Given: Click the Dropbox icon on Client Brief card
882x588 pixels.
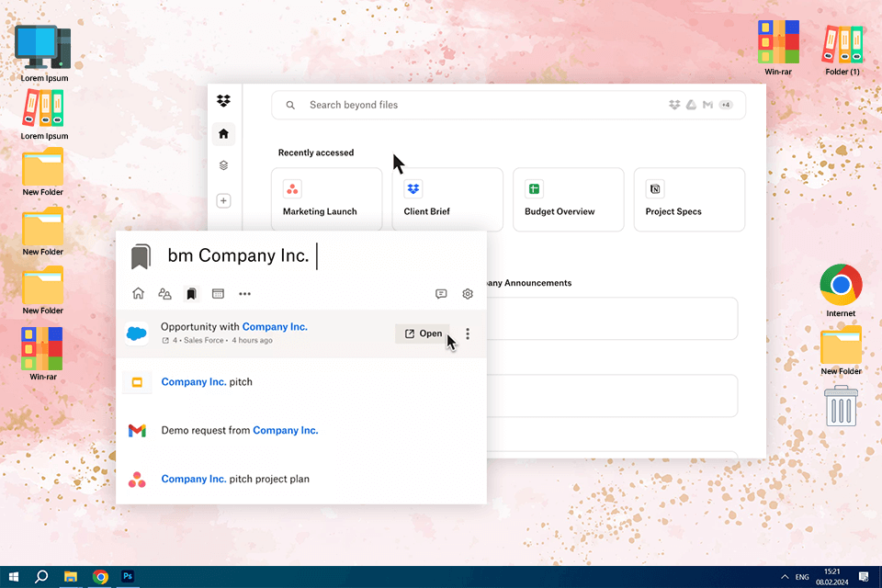Looking at the screenshot, I should point(413,189).
